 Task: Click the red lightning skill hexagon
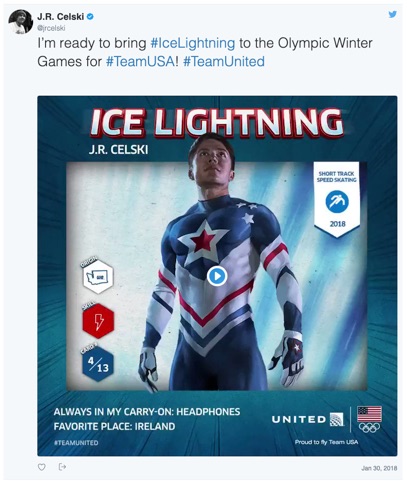pyautogui.click(x=98, y=321)
